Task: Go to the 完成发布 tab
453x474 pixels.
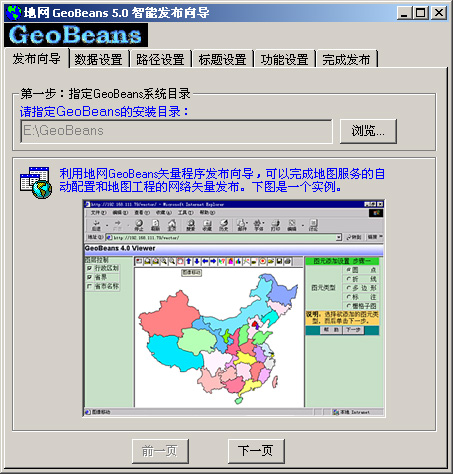Action: tap(346, 60)
